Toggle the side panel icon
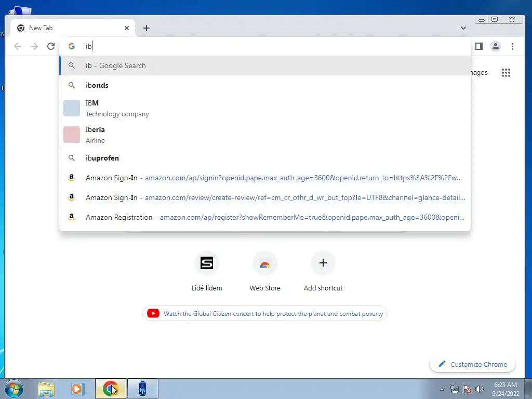The width and height of the screenshot is (532, 399). click(478, 46)
